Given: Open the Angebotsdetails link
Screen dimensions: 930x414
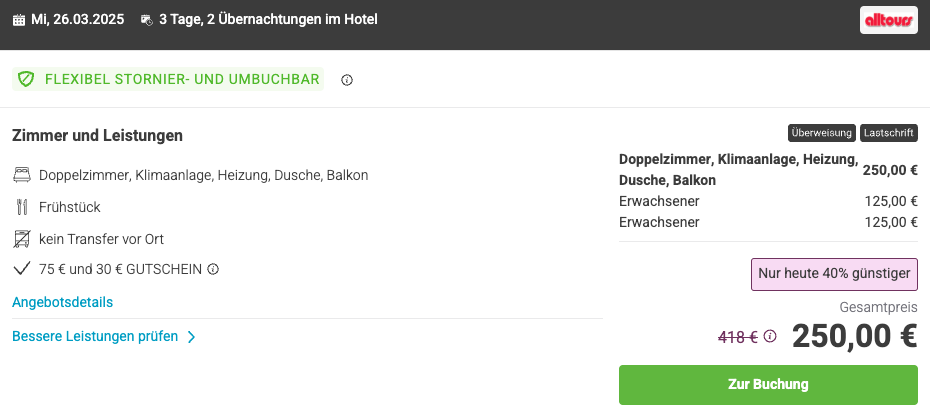Looking at the screenshot, I should pos(62,302).
